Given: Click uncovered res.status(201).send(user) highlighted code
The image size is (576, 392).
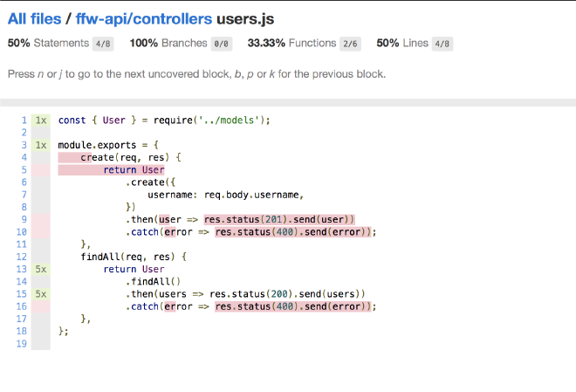Looking at the screenshot, I should pyautogui.click(x=279, y=220).
